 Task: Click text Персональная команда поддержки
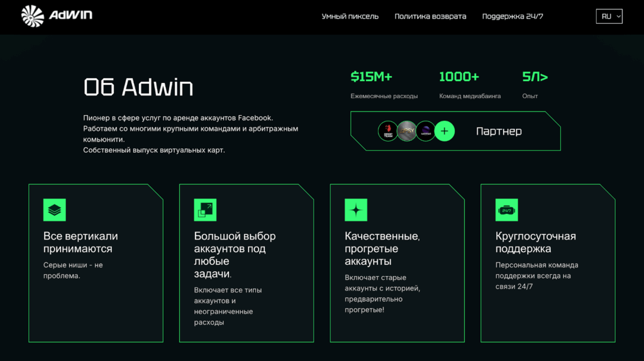tap(537, 275)
